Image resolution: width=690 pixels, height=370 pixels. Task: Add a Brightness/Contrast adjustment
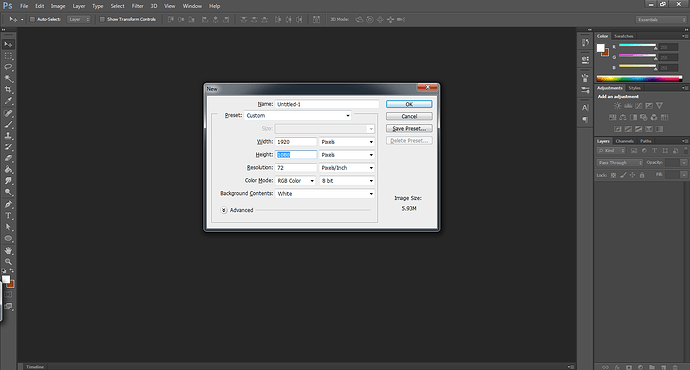point(617,106)
